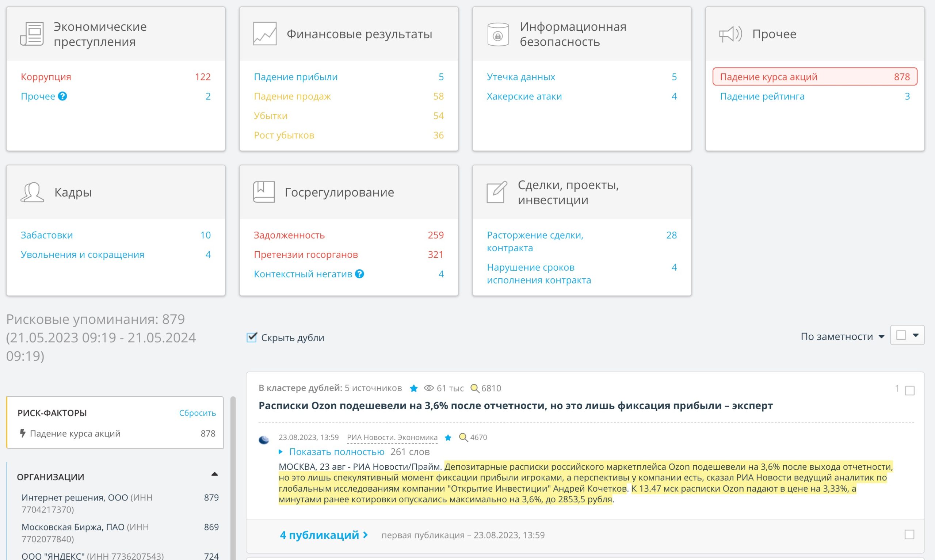This screenshot has height=560, width=935.
Task: Click the star icon after РИА Новости. Экономика
Action: pos(448,438)
